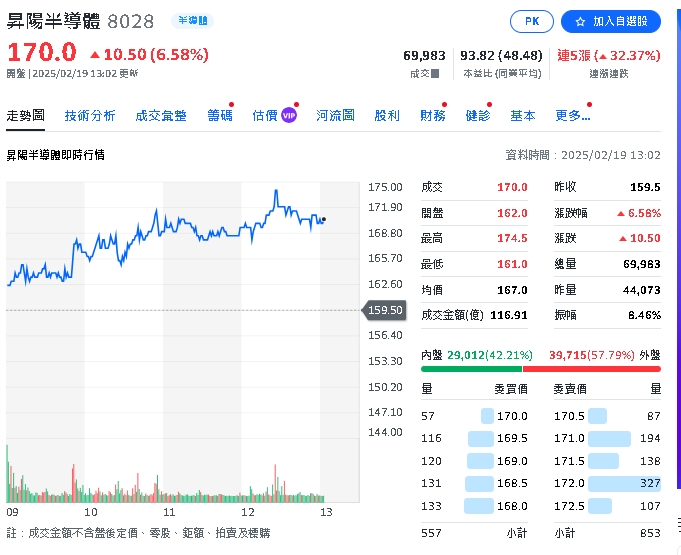Click the 本益比 value 93.82 (48.48)
This screenshot has width=681, height=555.
[x=501, y=56]
